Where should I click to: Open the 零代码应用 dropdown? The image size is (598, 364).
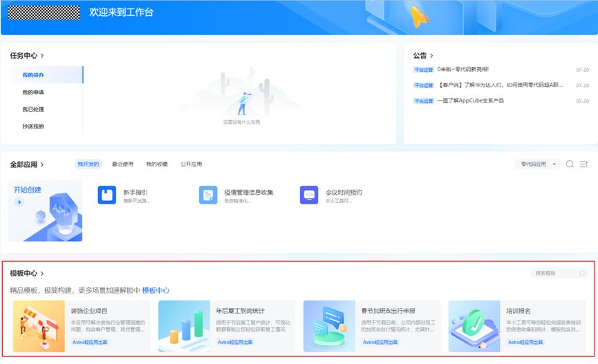coord(538,164)
